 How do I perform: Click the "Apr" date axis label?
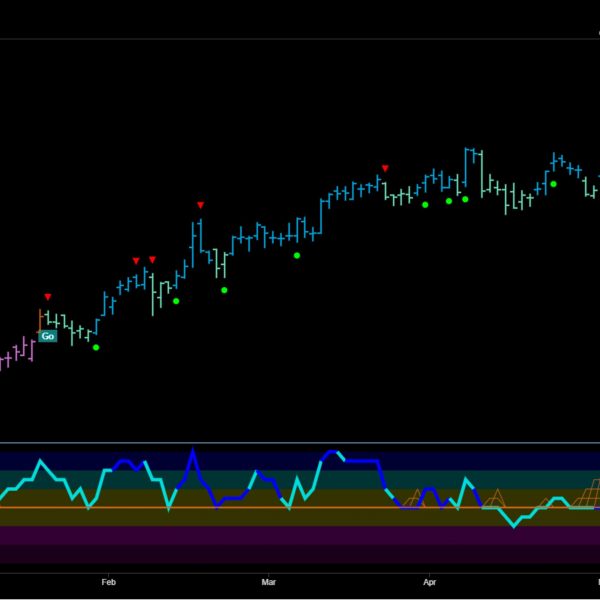429,582
